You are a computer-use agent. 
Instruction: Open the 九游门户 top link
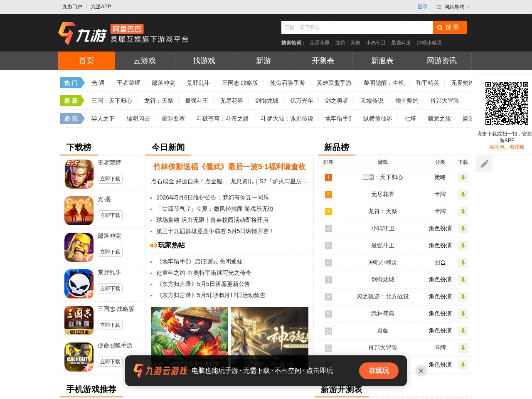pyautogui.click(x=72, y=7)
